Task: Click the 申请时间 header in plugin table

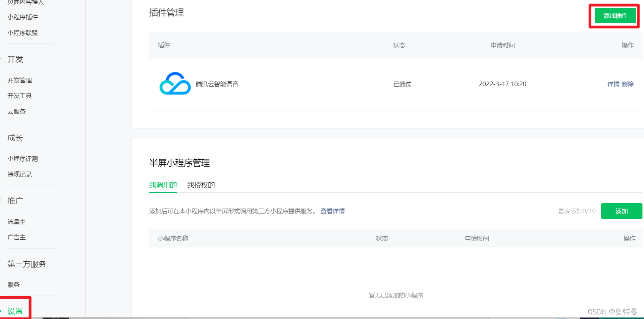Action: tap(503, 45)
